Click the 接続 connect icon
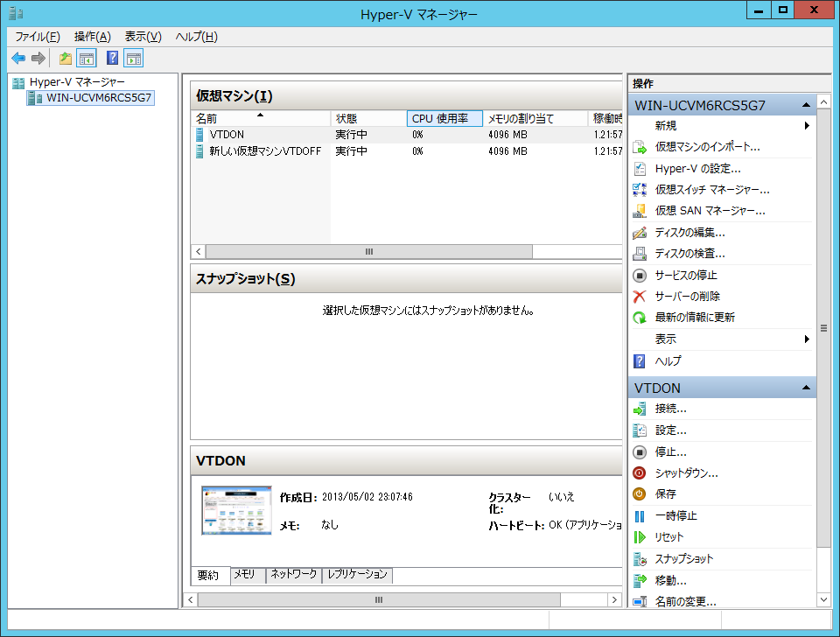 point(640,409)
